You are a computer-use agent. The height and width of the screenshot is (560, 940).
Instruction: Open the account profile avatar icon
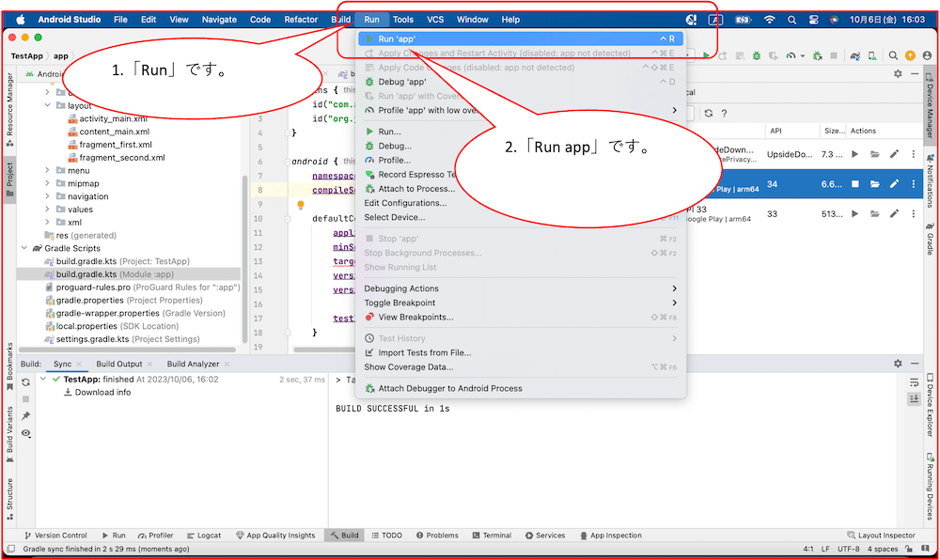point(928,55)
